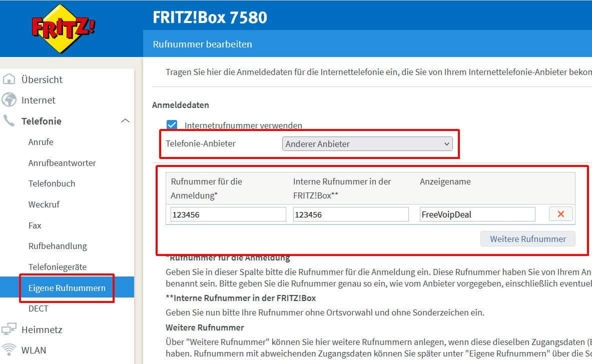Click the Heimnetz computer network icon
This screenshot has width=592, height=364.
9,329
